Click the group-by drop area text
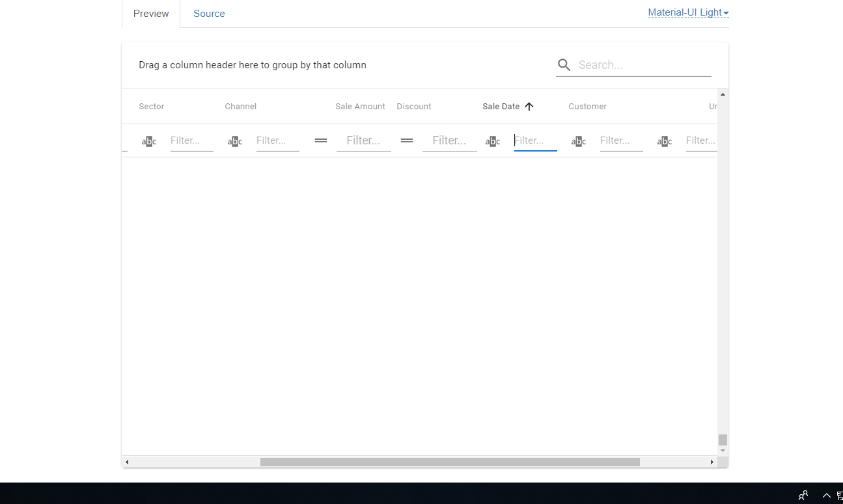The width and height of the screenshot is (843, 504). click(x=253, y=65)
